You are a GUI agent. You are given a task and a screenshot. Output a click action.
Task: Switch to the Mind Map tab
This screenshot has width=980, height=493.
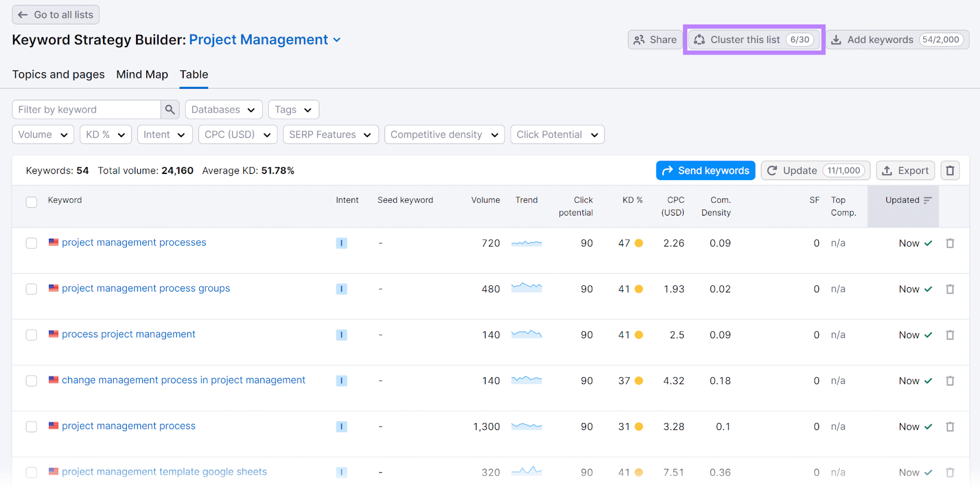(x=142, y=75)
